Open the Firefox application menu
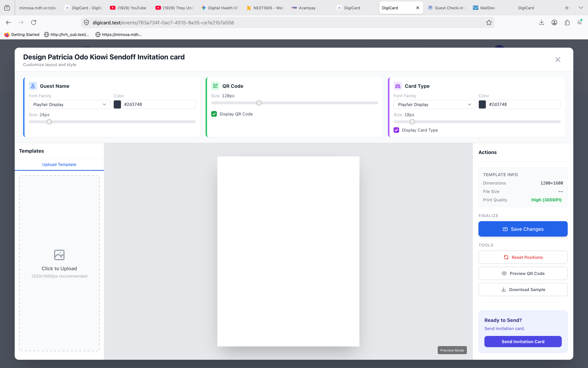The width and height of the screenshot is (588, 368). [580, 22]
